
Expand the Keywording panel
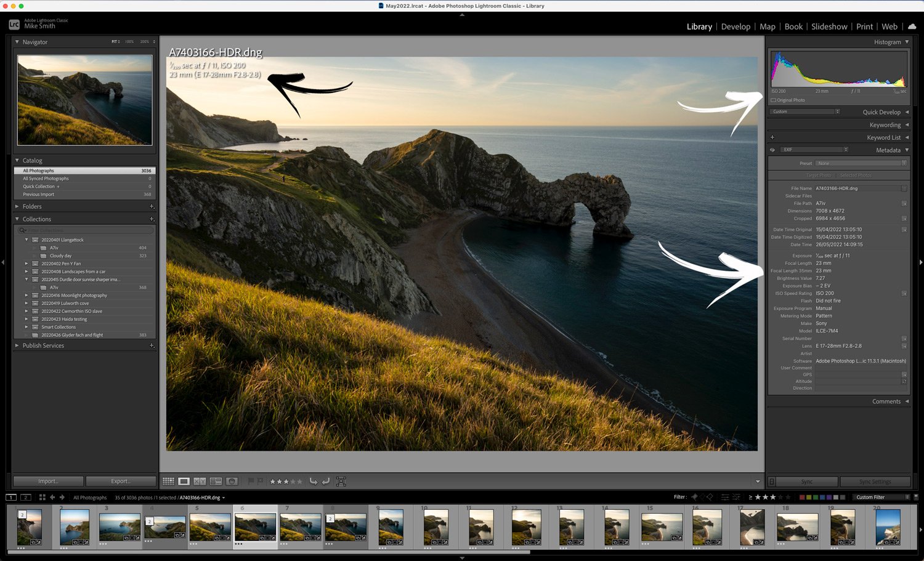(x=907, y=125)
